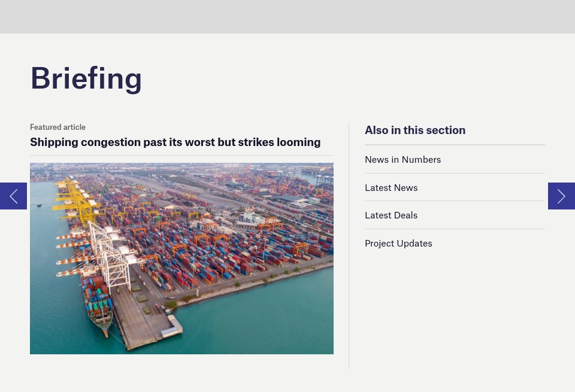Image resolution: width=575 pixels, height=392 pixels.
Task: Open the Latest Deals section
Action: pyautogui.click(x=391, y=215)
